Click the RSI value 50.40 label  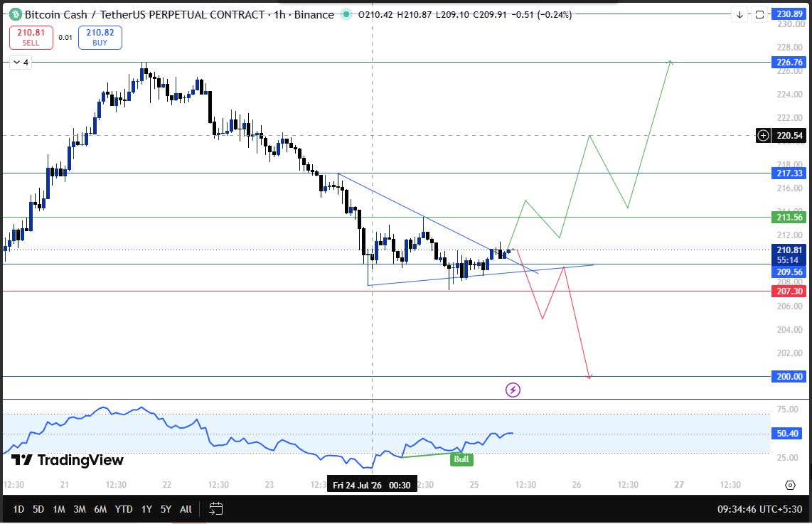[x=787, y=434]
